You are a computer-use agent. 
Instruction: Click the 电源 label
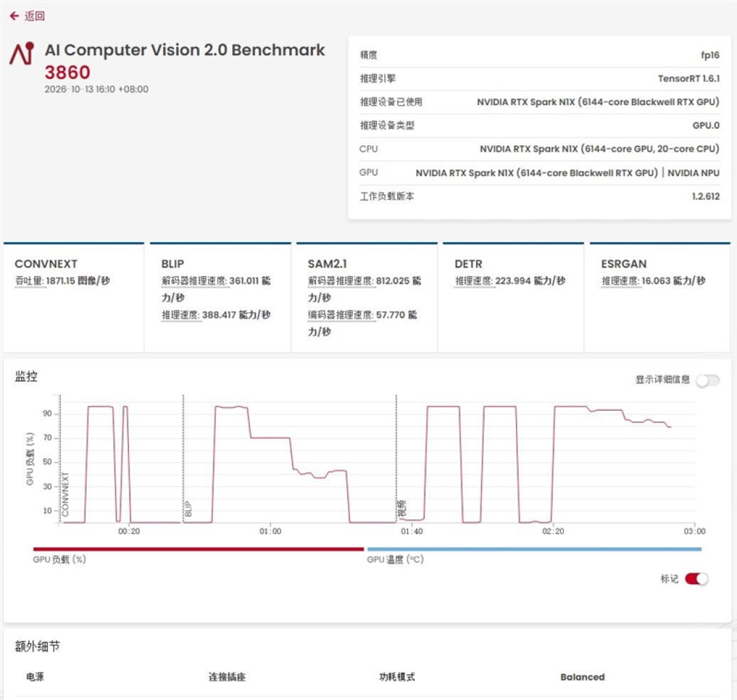click(35, 677)
